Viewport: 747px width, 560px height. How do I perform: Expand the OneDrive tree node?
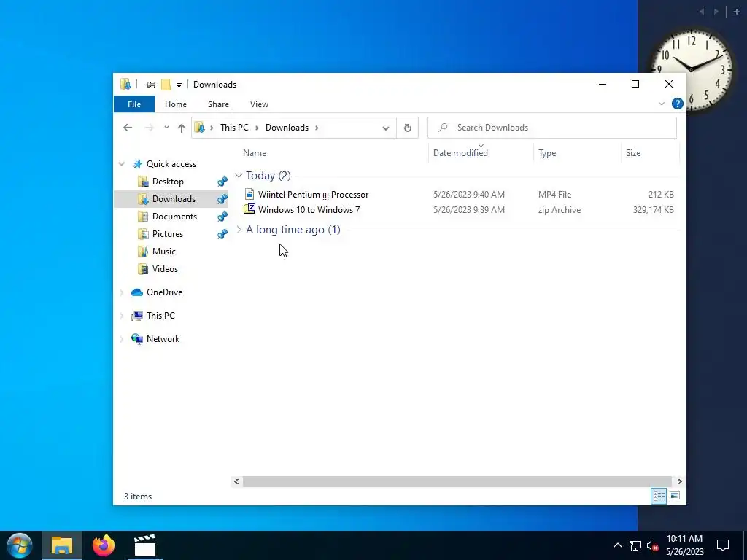click(x=122, y=292)
